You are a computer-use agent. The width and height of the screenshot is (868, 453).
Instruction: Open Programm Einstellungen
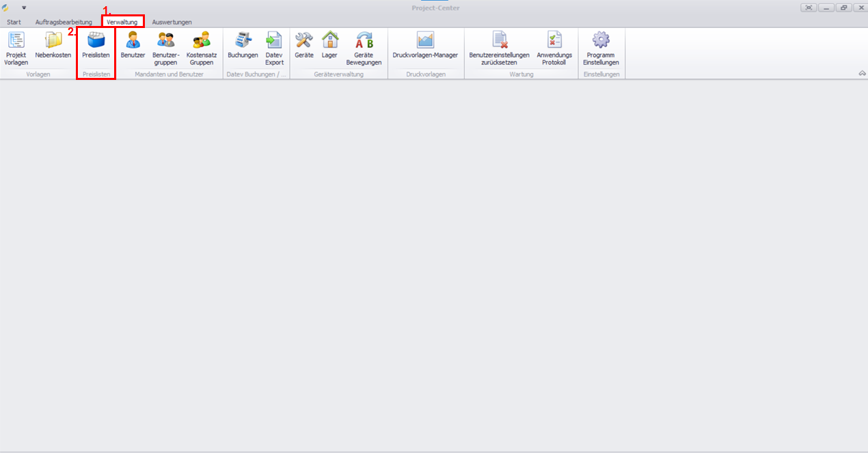click(x=601, y=48)
